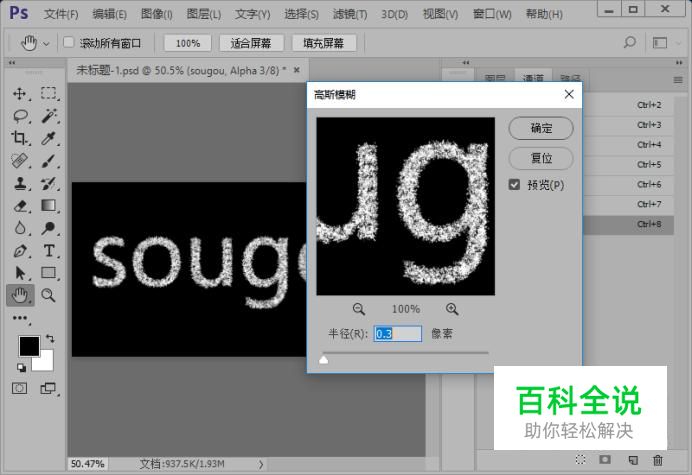This screenshot has height=475, width=692.
Task: Click the radius slider handle
Action: tap(323, 360)
